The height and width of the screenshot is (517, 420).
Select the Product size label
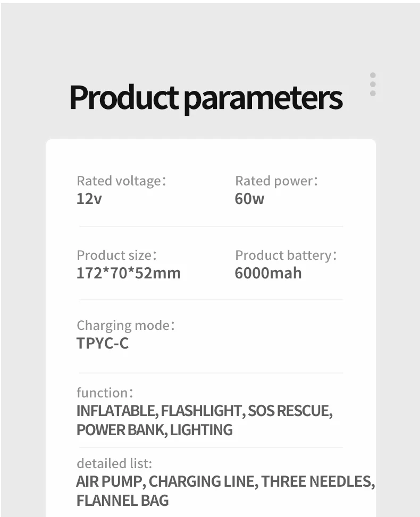tap(116, 255)
